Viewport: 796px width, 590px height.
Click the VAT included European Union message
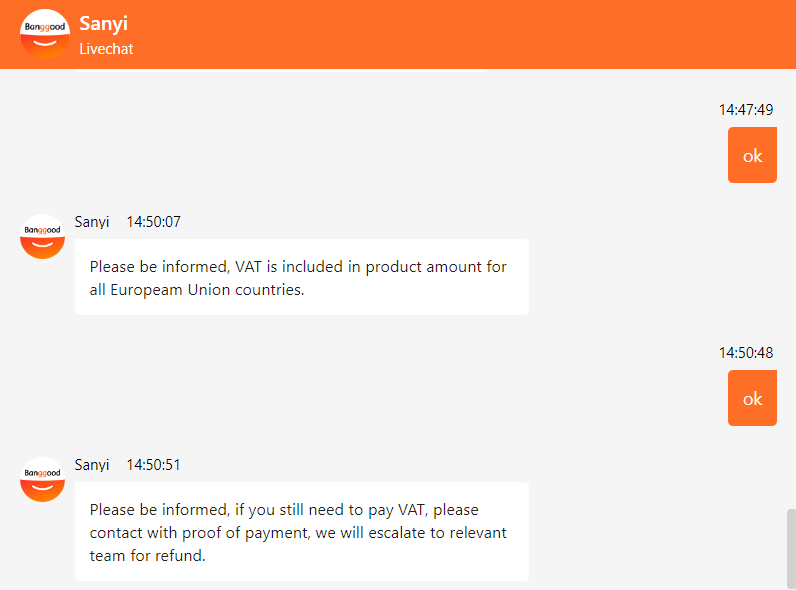click(x=302, y=277)
